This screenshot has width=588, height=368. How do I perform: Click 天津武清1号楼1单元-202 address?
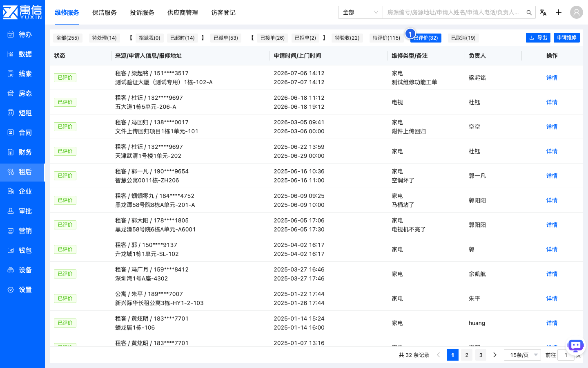pyautogui.click(x=148, y=156)
